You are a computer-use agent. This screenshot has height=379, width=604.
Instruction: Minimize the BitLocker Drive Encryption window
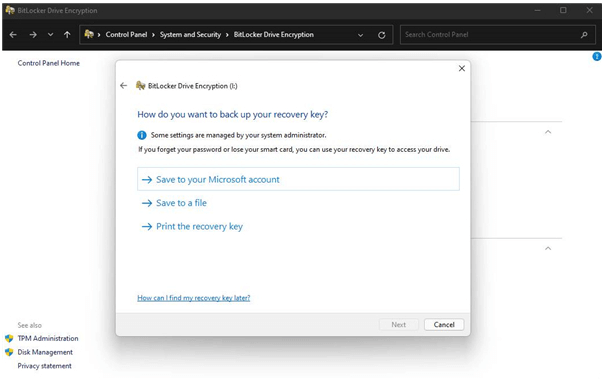tap(538, 10)
